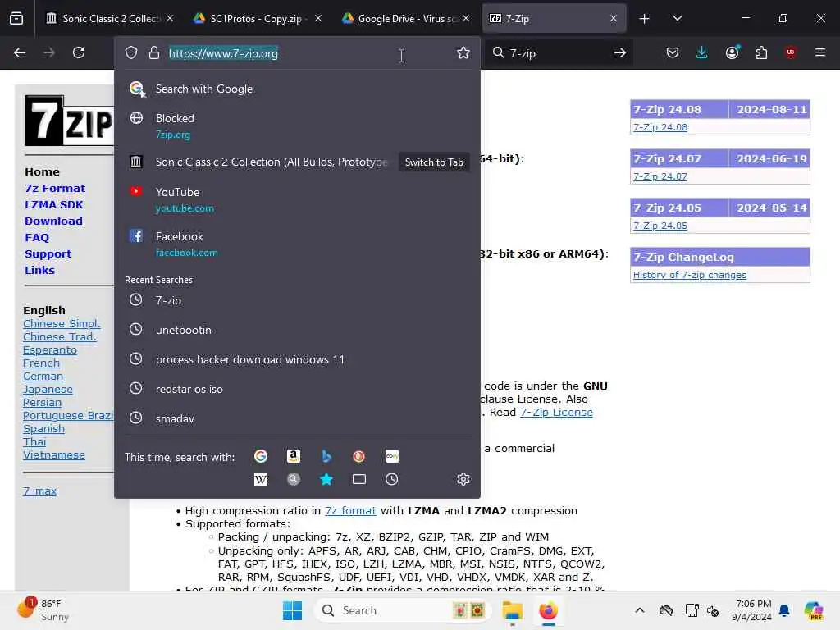
Task: Search this time with DuckDuckGo
Action: [x=359, y=456]
